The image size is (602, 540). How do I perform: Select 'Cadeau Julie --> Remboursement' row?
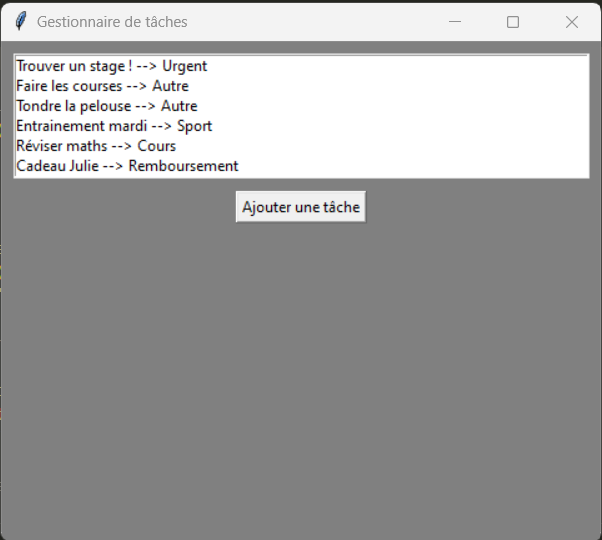[x=301, y=166]
